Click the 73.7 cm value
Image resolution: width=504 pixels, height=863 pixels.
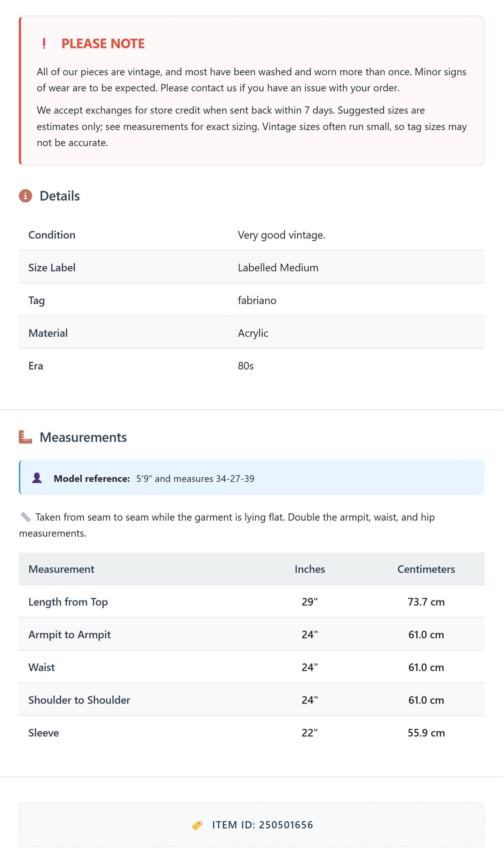click(x=426, y=602)
